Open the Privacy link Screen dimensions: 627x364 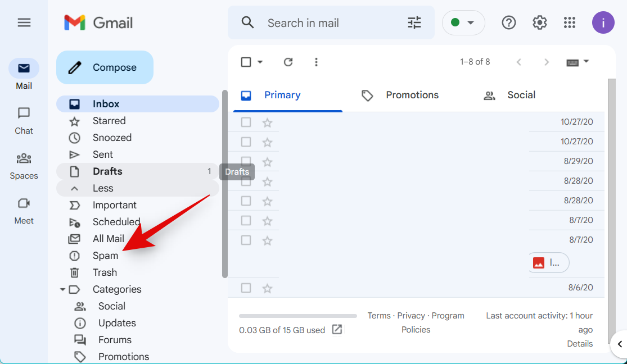tap(411, 316)
